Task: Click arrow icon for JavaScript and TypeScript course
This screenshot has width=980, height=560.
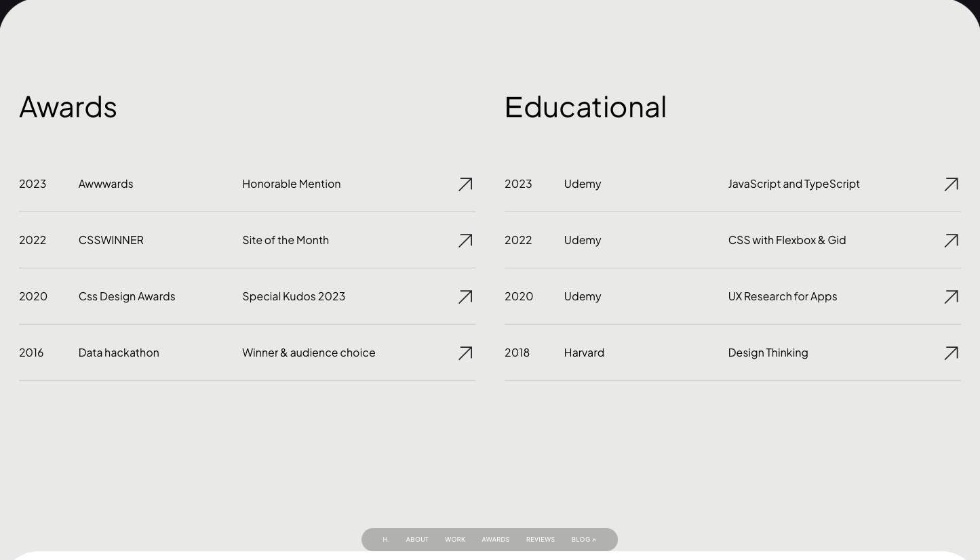Action: click(x=951, y=184)
